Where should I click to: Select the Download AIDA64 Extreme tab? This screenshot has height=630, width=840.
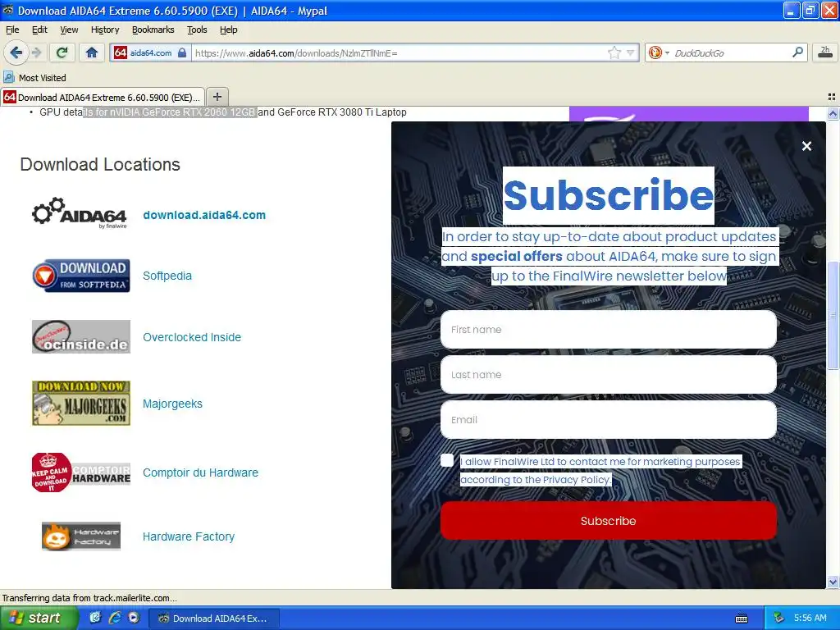pyautogui.click(x=103, y=97)
